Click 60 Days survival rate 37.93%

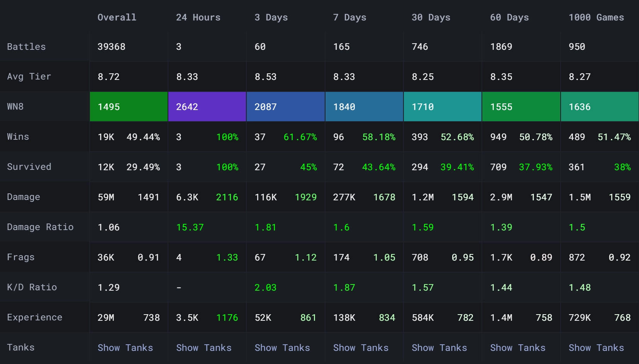click(x=536, y=167)
